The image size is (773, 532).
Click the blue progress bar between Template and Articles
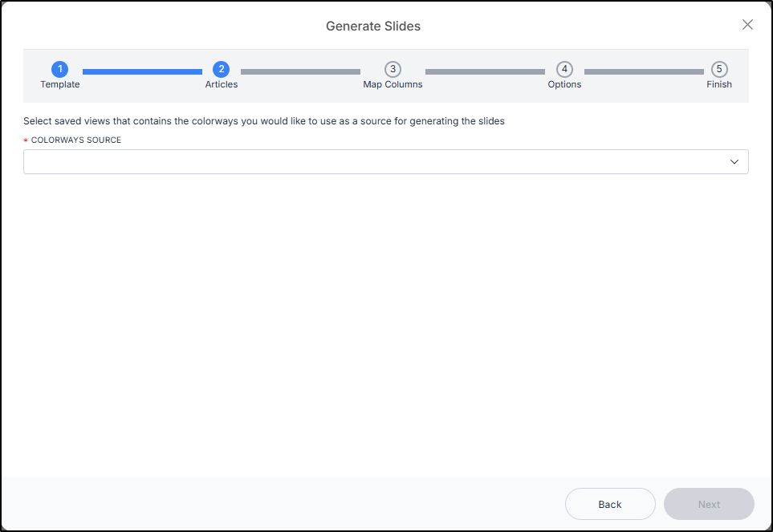(x=142, y=72)
